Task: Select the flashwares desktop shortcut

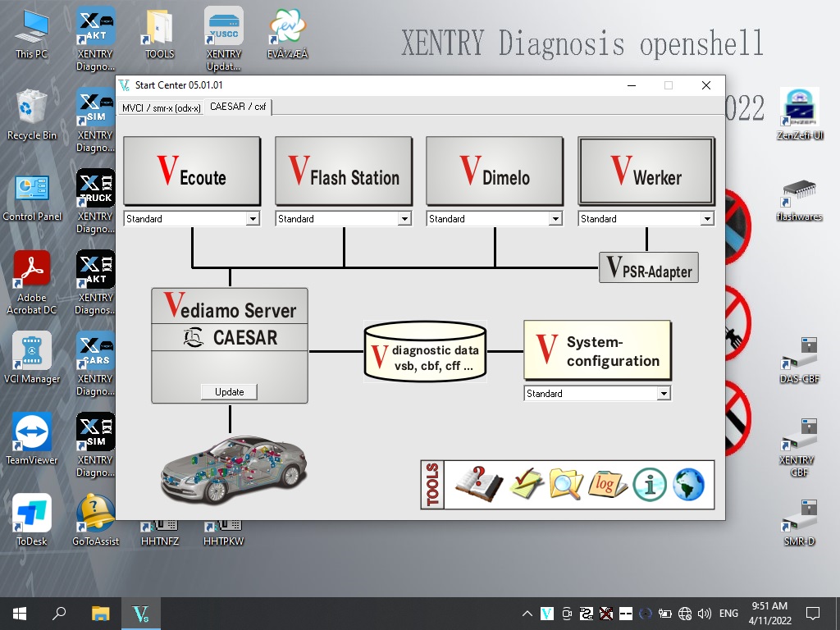Action: click(799, 199)
